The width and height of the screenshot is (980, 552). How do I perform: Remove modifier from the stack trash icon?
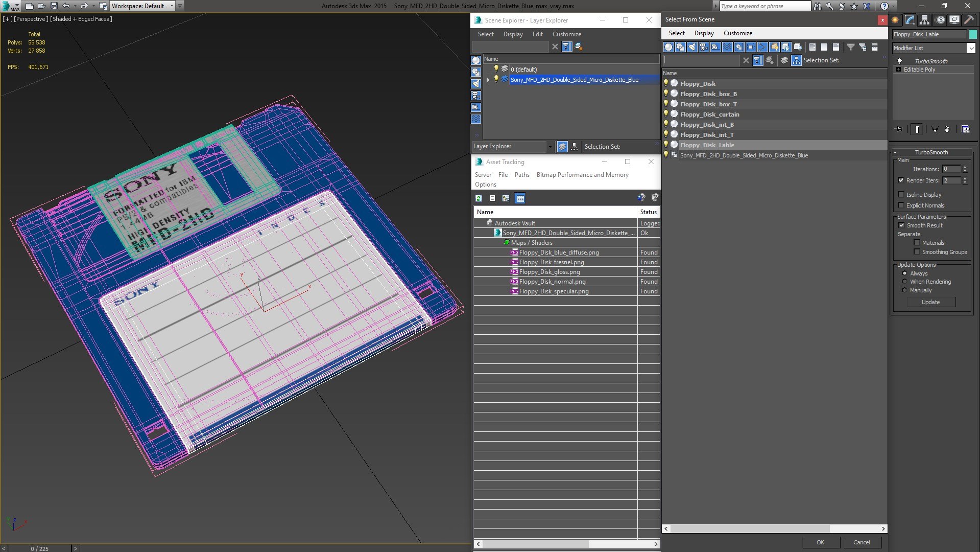point(947,129)
